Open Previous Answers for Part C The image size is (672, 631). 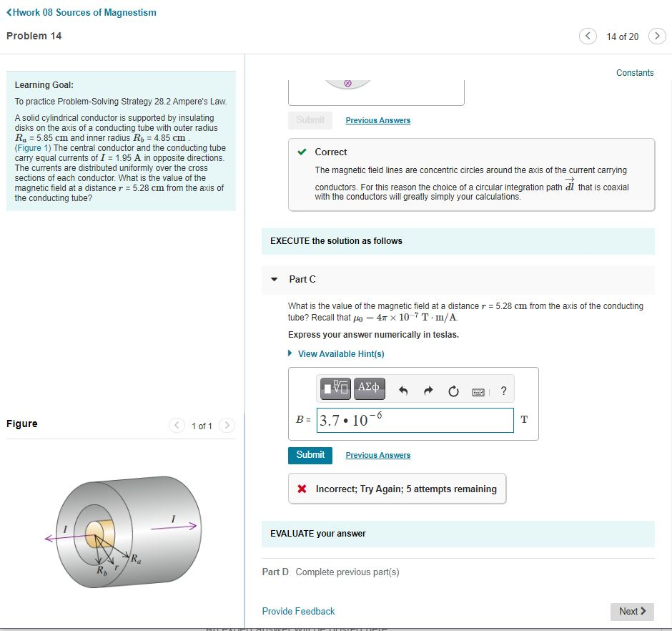coord(377,455)
